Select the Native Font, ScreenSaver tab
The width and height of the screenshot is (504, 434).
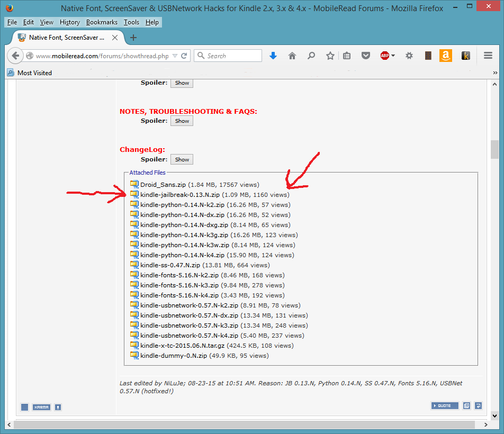click(67, 38)
